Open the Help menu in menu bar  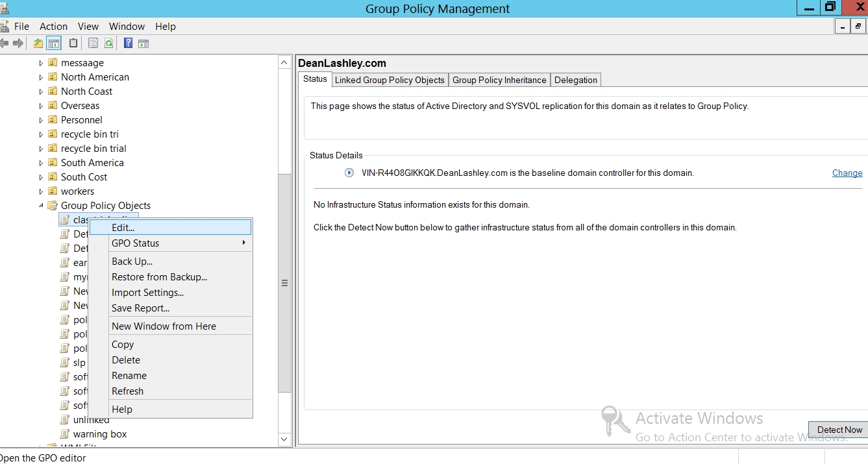coord(166,27)
